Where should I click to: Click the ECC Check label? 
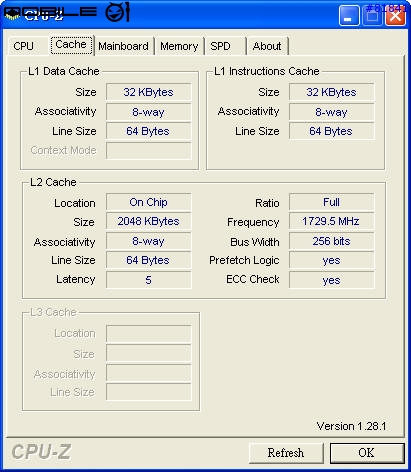(x=253, y=279)
